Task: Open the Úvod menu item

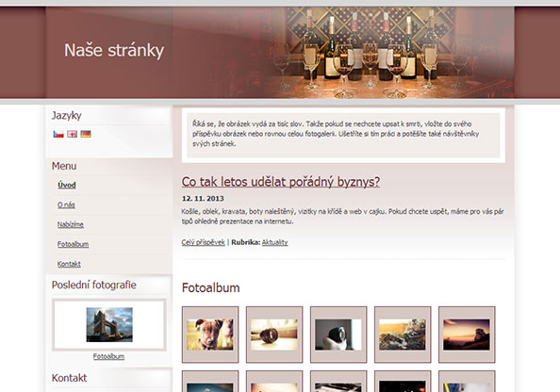Action: [x=67, y=185]
